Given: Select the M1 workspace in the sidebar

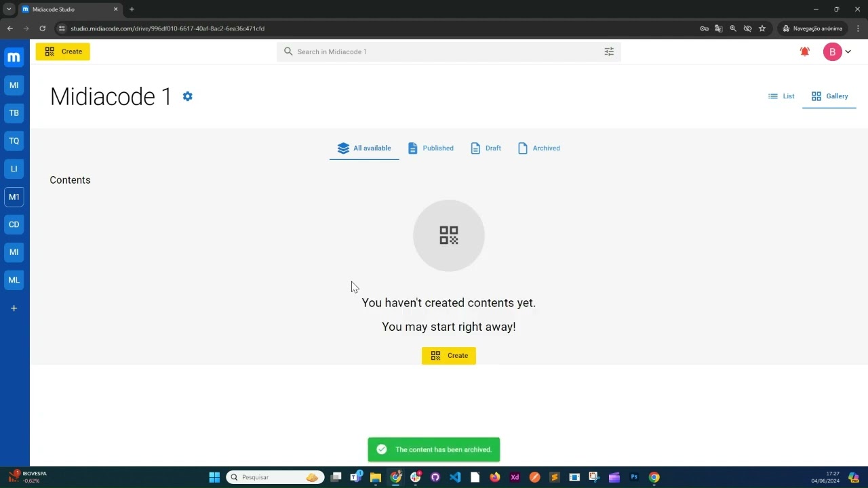Looking at the screenshot, I should coord(14,197).
